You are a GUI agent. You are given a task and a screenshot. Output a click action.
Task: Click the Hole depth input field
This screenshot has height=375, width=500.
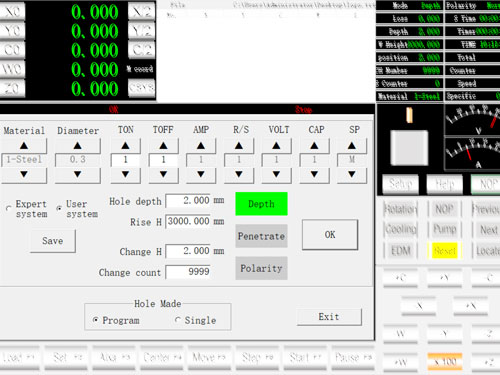pyautogui.click(x=188, y=201)
